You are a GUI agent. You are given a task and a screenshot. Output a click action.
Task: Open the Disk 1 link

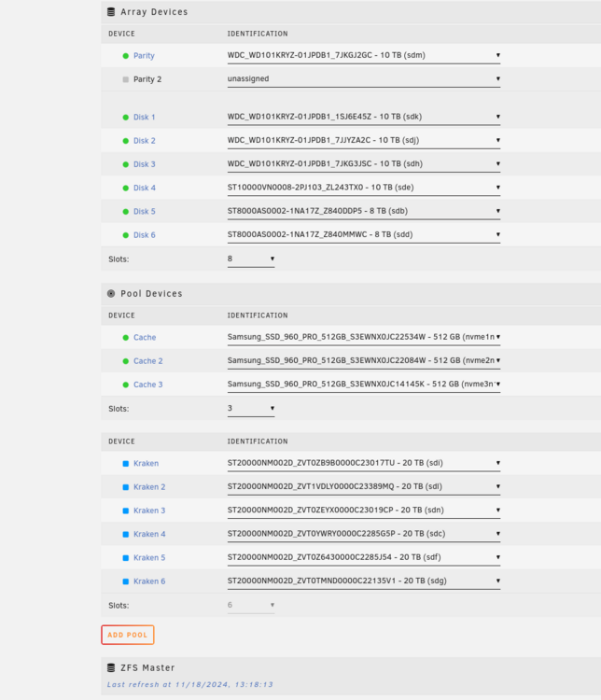tap(145, 118)
